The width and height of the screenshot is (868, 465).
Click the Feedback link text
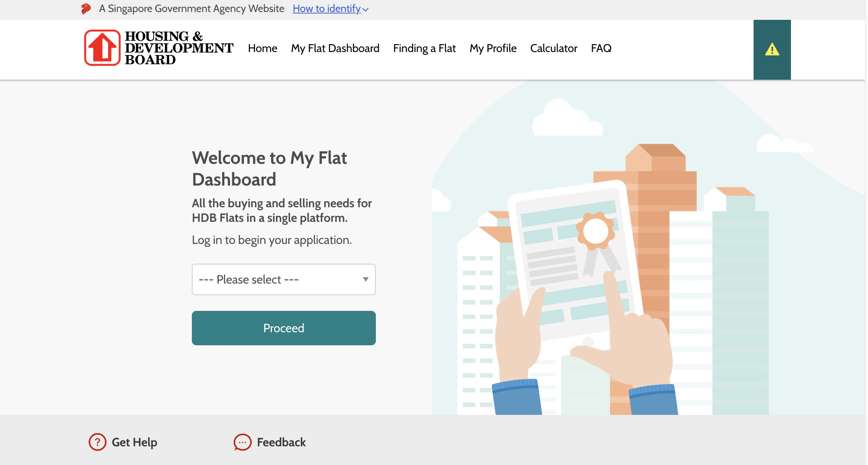[281, 442]
